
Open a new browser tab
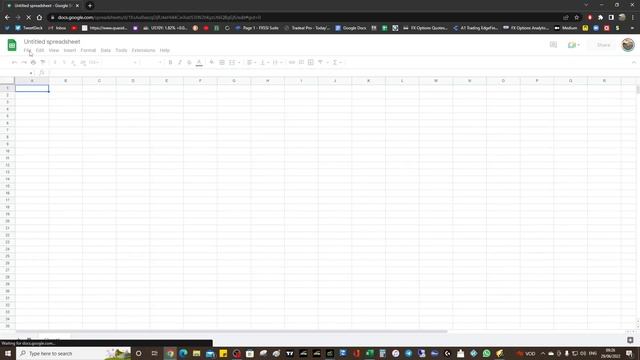pyautogui.click(x=90, y=6)
